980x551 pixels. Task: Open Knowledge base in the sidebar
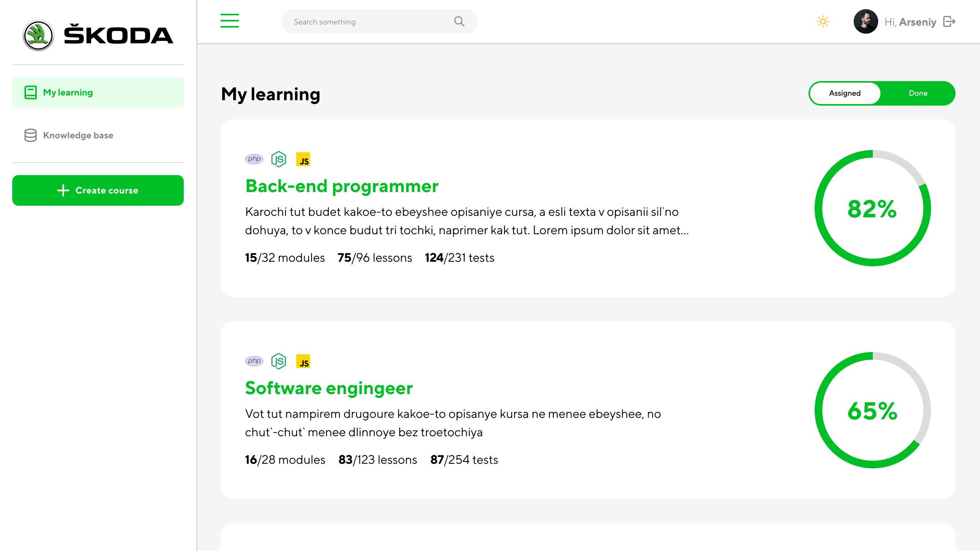[78, 135]
